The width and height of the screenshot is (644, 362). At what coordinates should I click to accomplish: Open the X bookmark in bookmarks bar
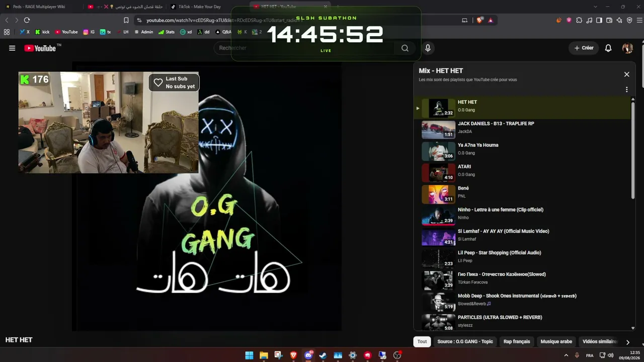[25, 32]
